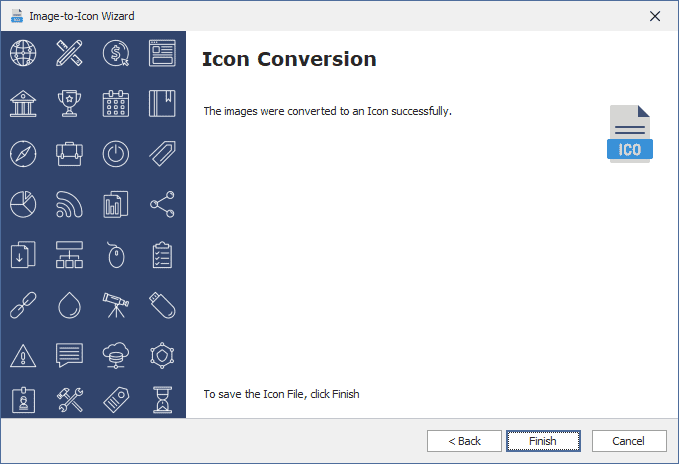The image size is (679, 464).
Task: Click the globe icon in sidebar
Action: (23, 52)
